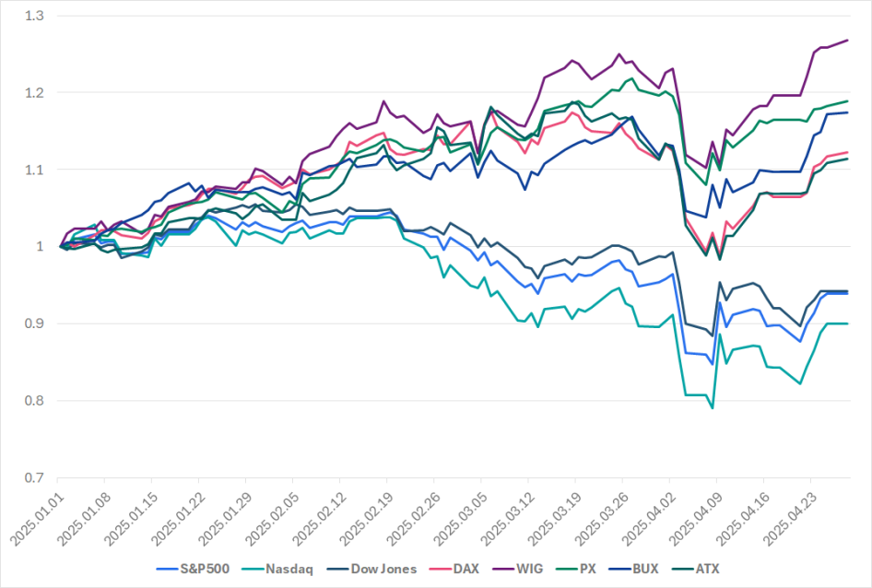This screenshot has height=588, width=872.
Task: Select the DAX series in legend
Action: tap(464, 569)
